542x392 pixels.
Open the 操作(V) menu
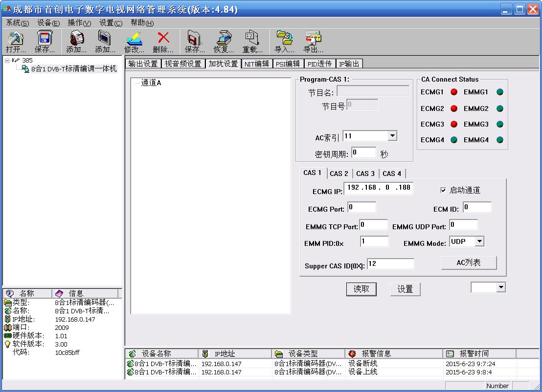(80, 23)
